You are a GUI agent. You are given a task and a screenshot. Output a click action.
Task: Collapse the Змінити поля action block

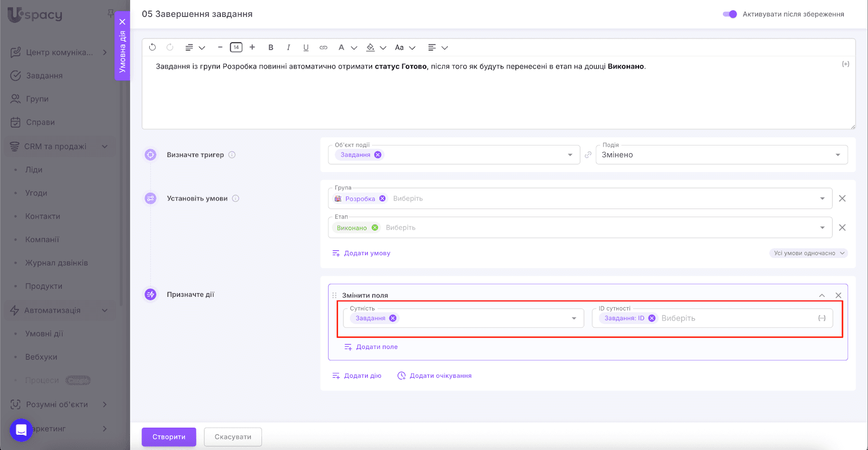[822, 295]
